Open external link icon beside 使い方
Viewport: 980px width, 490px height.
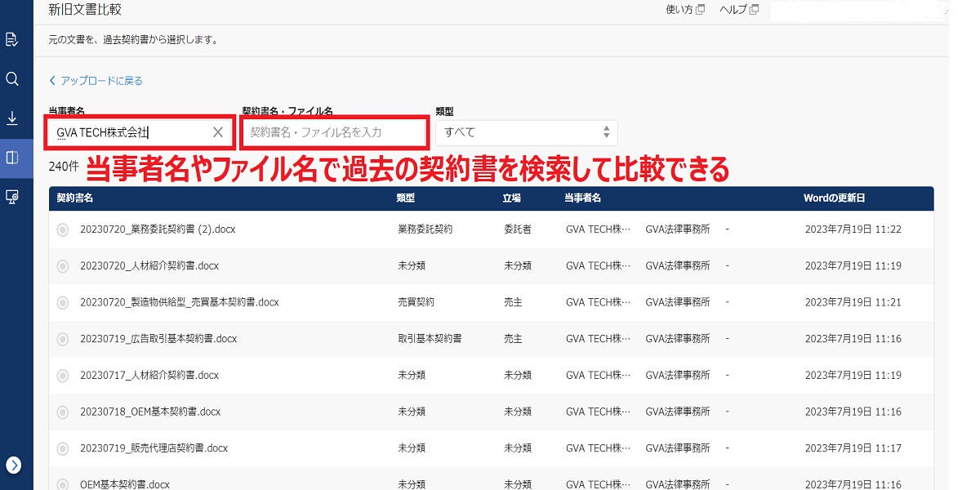[701, 10]
